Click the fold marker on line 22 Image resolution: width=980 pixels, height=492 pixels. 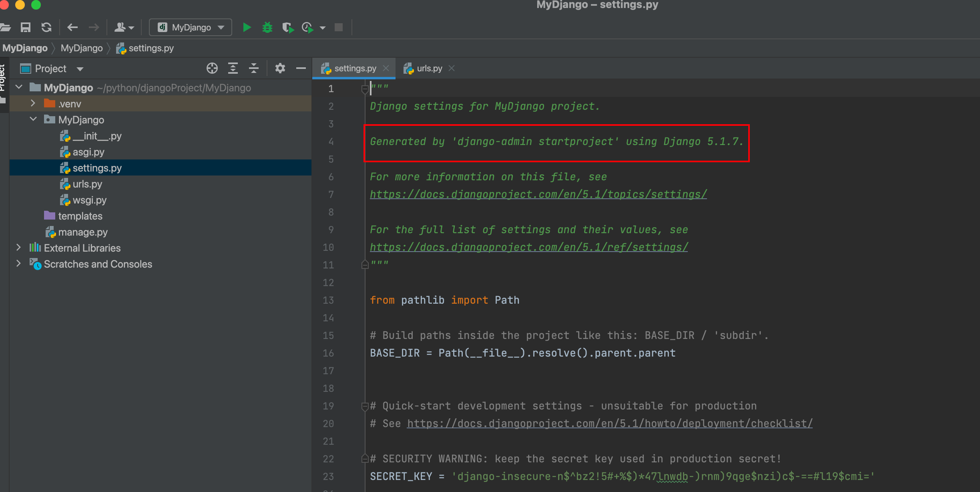point(365,458)
